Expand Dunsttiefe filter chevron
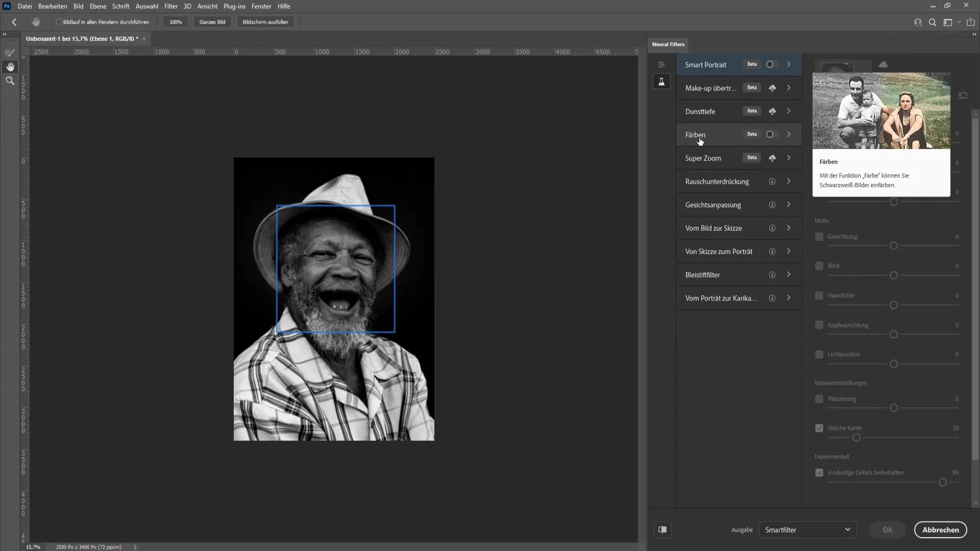The image size is (980, 551). coord(789,111)
